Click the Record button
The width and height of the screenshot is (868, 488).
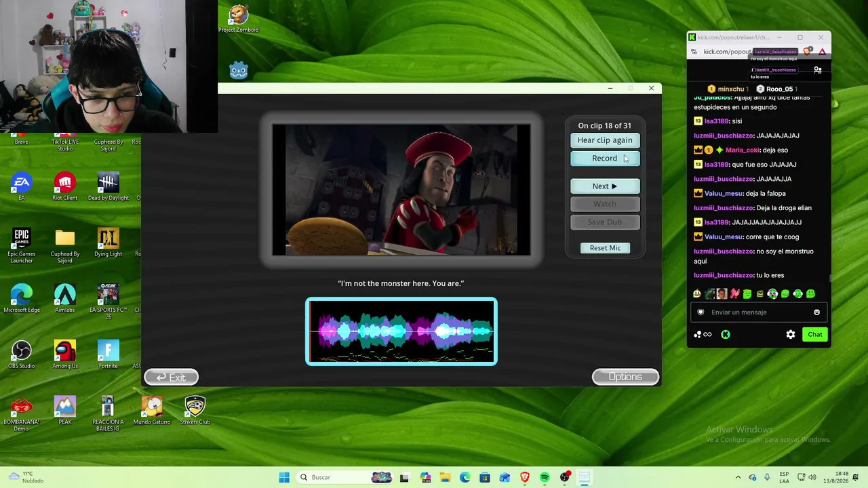pyautogui.click(x=605, y=159)
